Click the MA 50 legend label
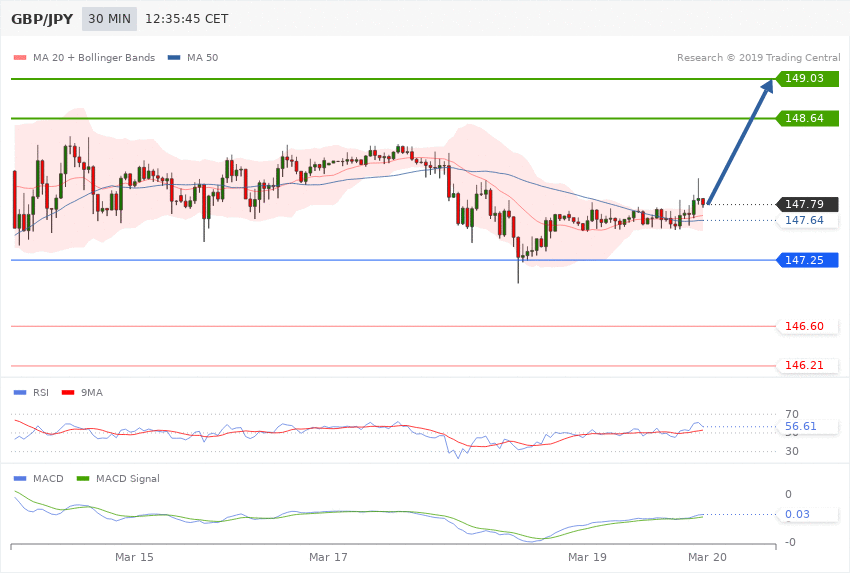The height and width of the screenshot is (576, 850). click(202, 57)
